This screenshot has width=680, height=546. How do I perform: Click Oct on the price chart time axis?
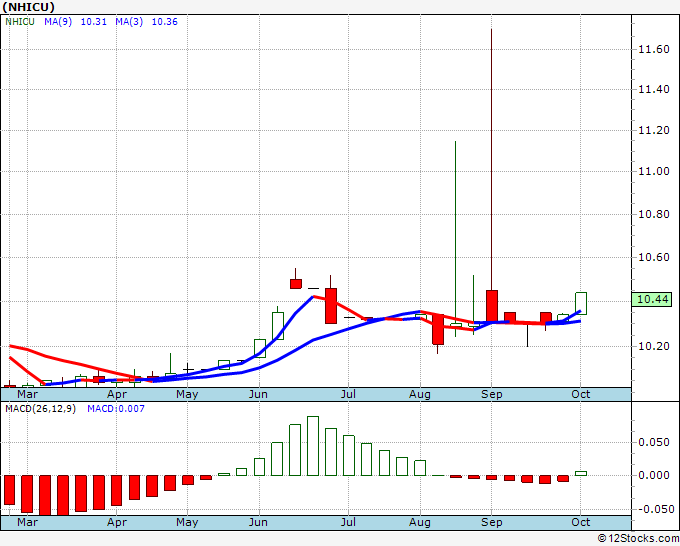point(581,394)
